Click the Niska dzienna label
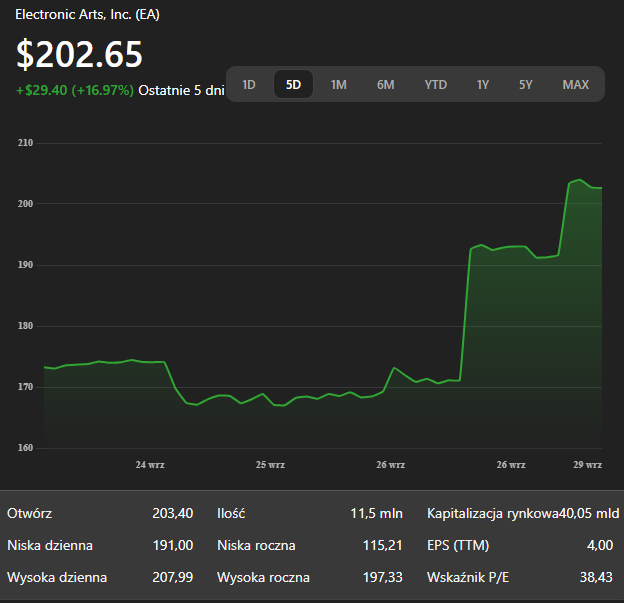Screen dimensions: 624x603 pyautogui.click(x=50, y=545)
